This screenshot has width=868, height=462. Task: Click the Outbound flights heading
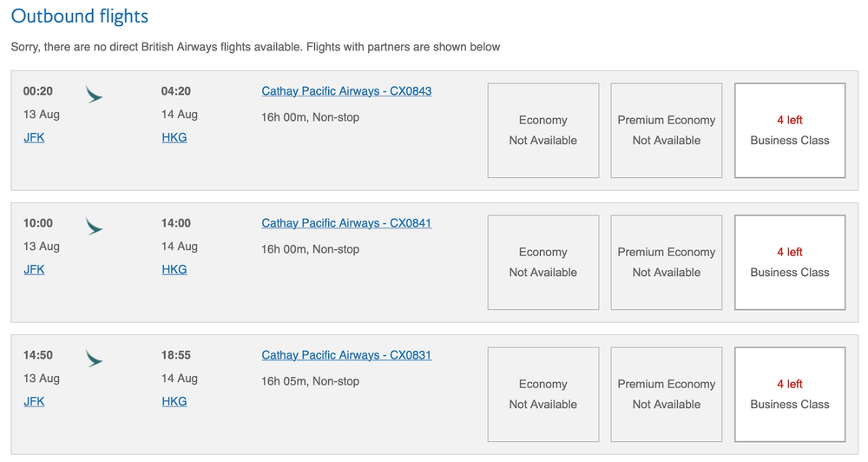pos(79,16)
